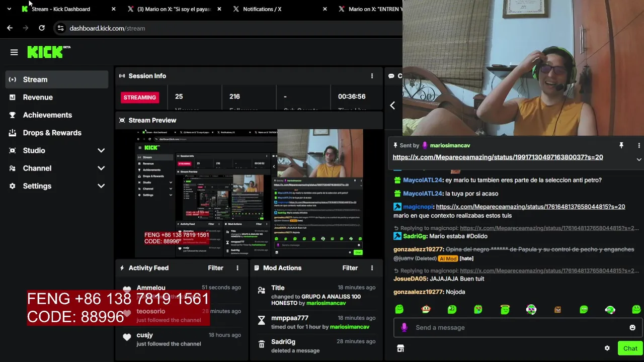Screen dimensions: 644x362
Task: Open the Activity Feed Filter
Action: click(215, 268)
